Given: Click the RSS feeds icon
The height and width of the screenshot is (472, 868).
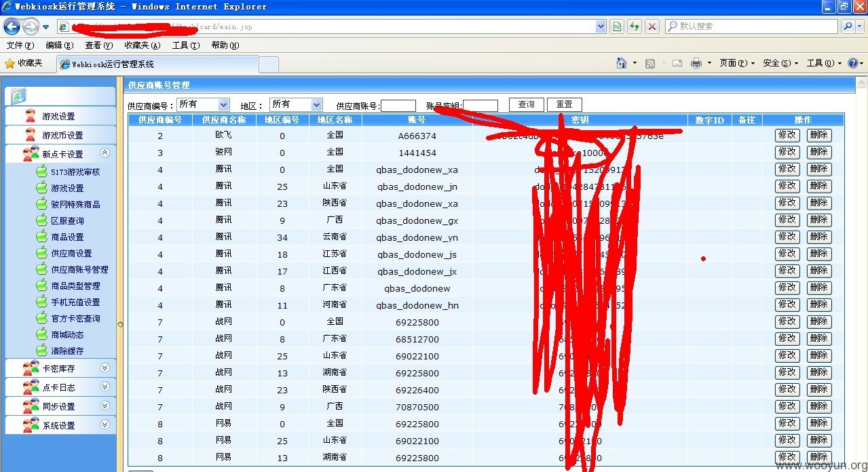Looking at the screenshot, I should point(650,63).
